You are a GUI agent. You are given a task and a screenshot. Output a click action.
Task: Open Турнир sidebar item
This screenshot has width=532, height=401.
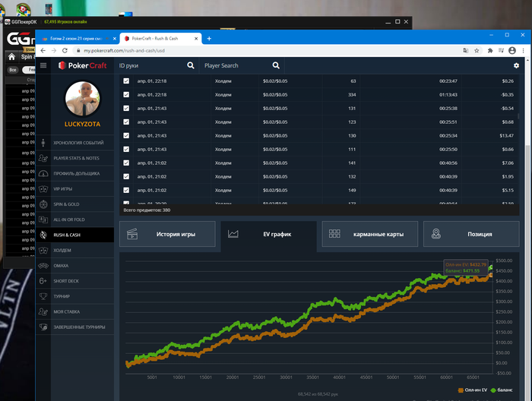pyautogui.click(x=74, y=296)
